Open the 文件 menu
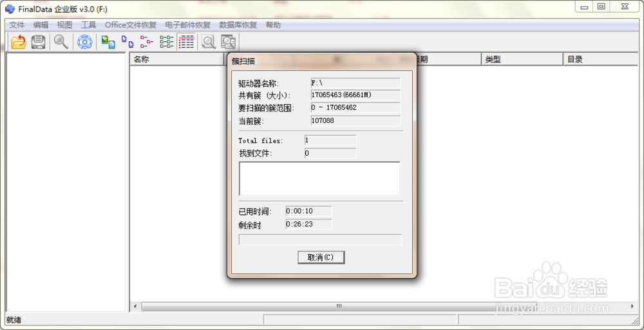 click(x=17, y=25)
